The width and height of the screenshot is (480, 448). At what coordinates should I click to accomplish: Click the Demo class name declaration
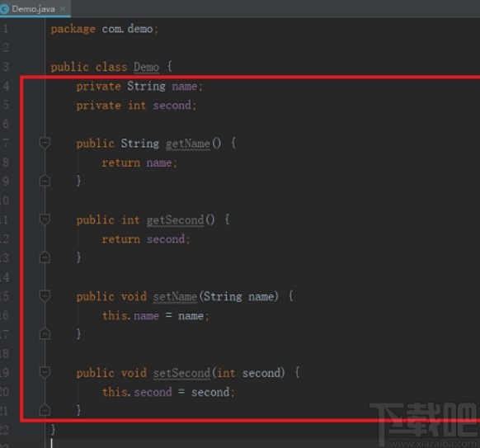[146, 67]
